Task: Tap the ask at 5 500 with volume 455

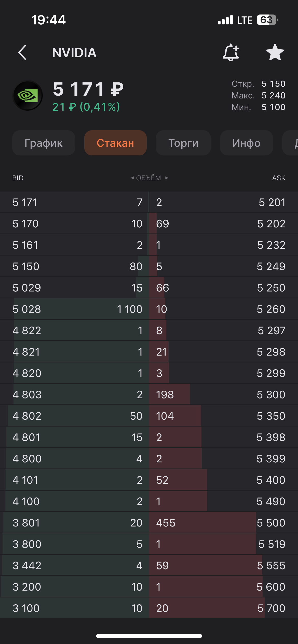Action: click(224, 523)
